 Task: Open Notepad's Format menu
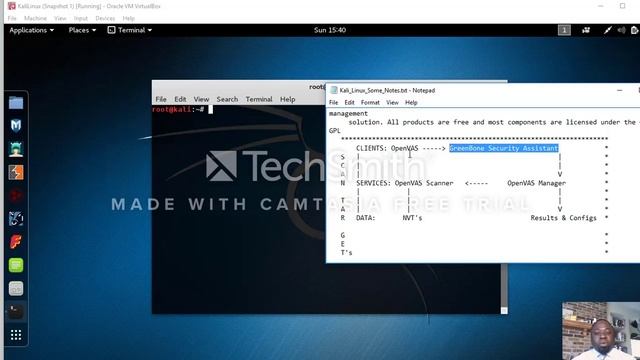pyautogui.click(x=370, y=103)
